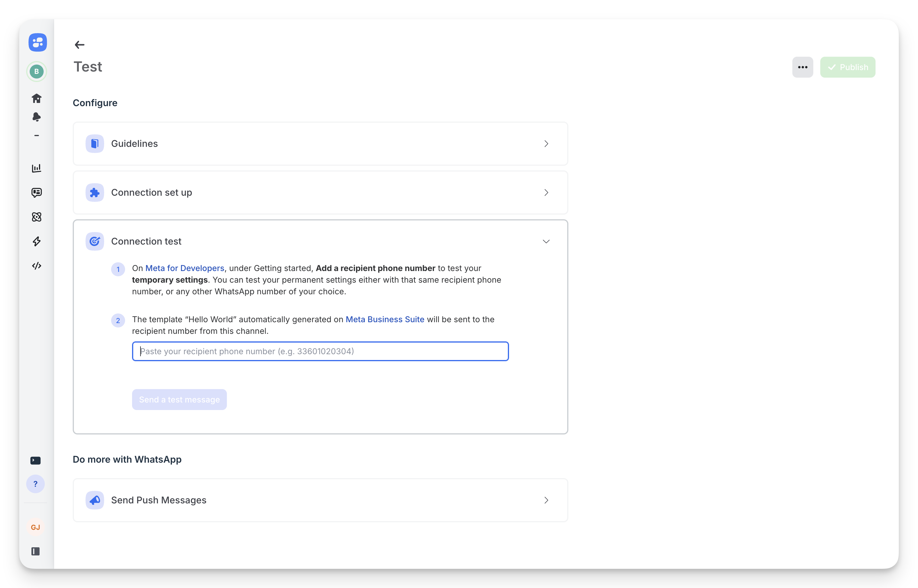Click the atom-shaped sidebar icon
Screen dimensions: 918x588
pyautogui.click(x=37, y=217)
